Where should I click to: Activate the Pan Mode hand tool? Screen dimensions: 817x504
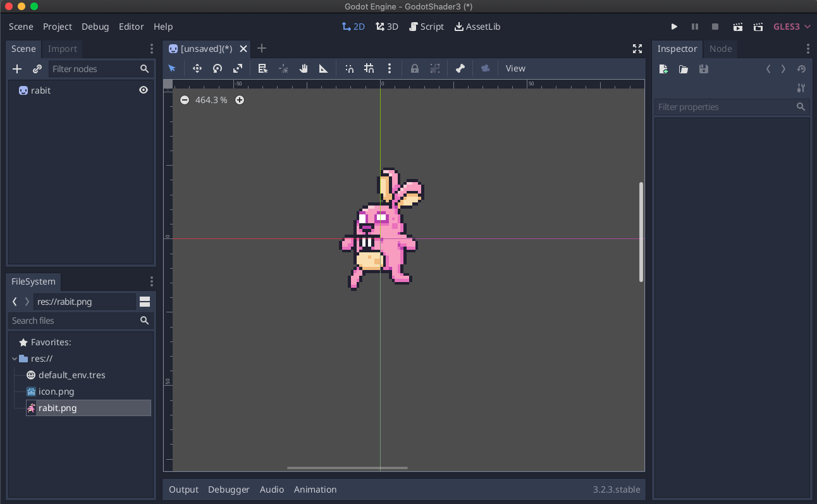(304, 68)
